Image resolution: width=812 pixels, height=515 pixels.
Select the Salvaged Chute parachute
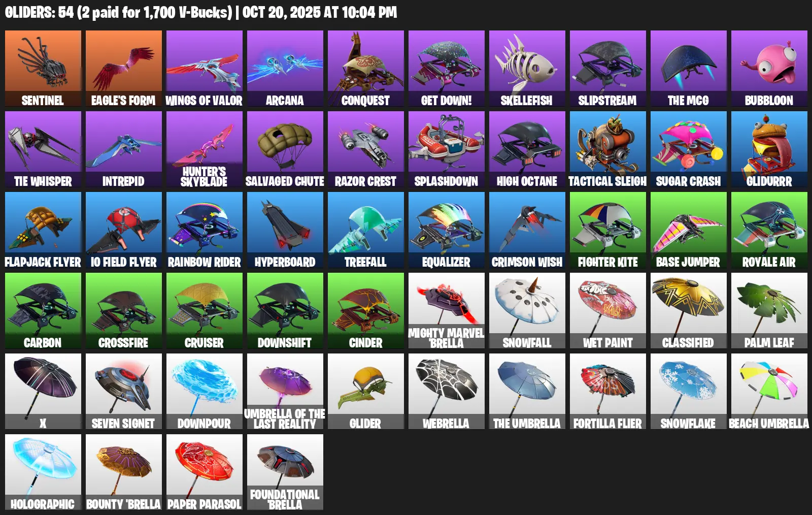(285, 149)
